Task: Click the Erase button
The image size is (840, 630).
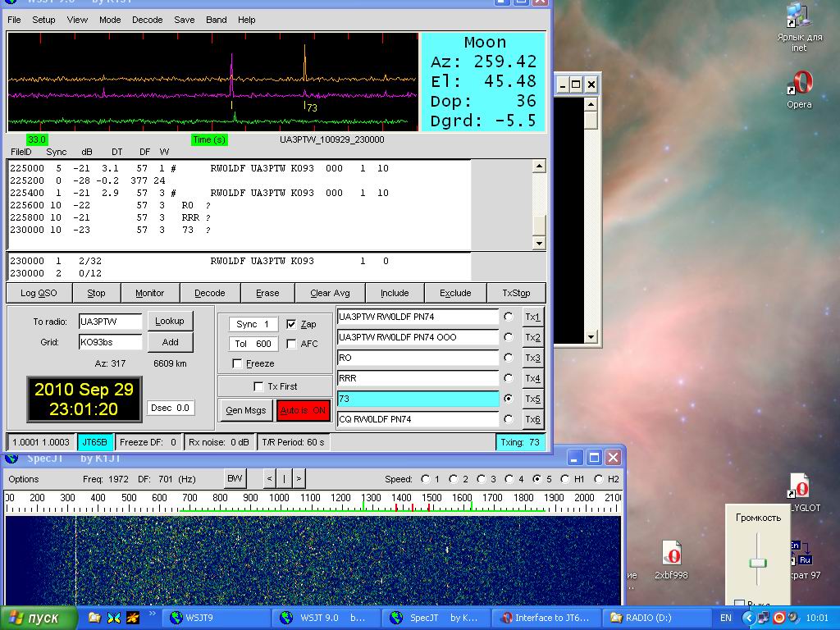Action: [x=267, y=293]
